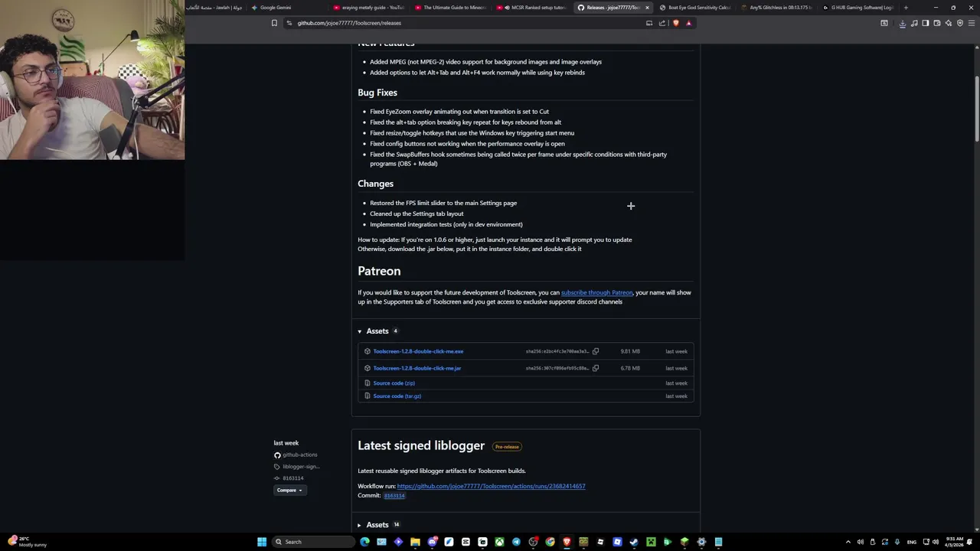Open Brave browser taskbar icon
Viewport: 980px width, 551px height.
[x=567, y=542]
